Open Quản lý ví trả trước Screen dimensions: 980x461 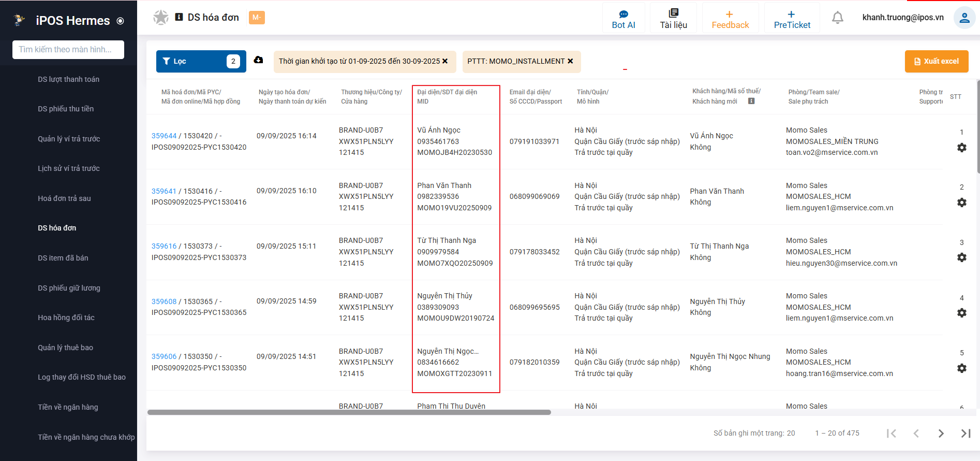click(x=69, y=139)
